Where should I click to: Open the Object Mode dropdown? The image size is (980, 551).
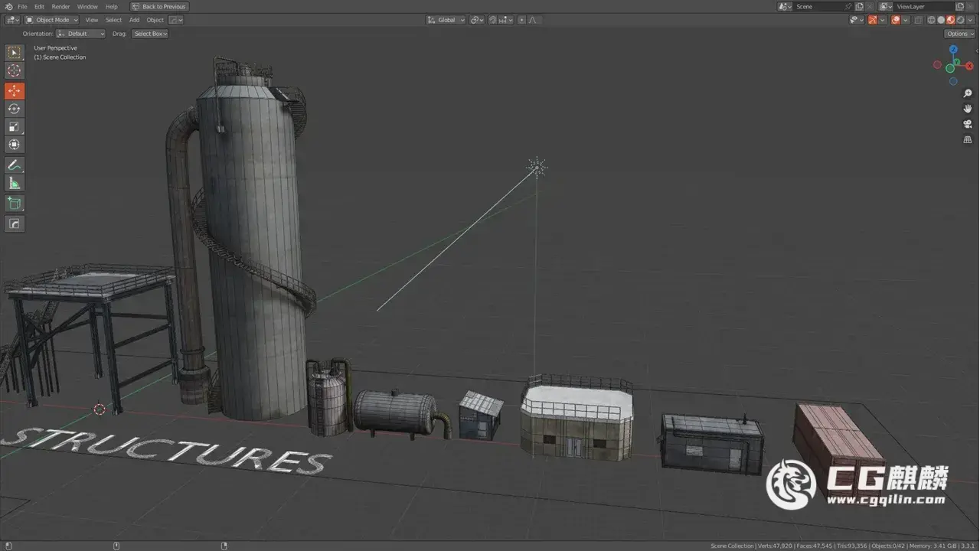51,20
